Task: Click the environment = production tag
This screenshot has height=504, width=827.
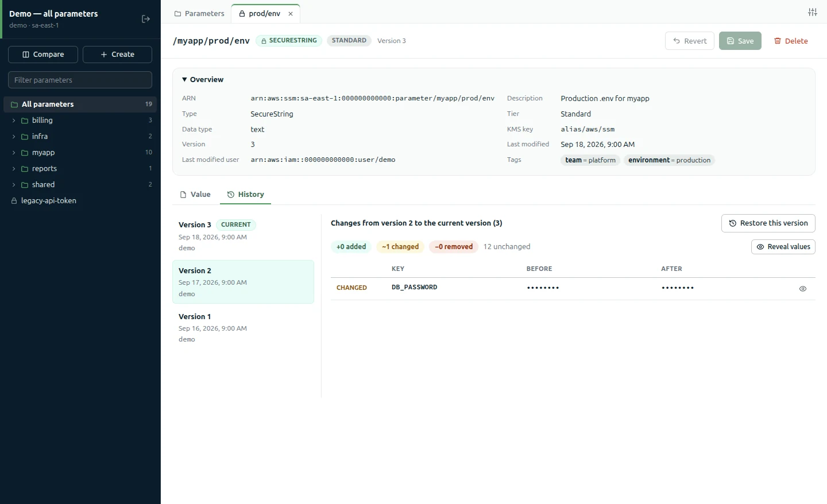Action: click(x=669, y=160)
